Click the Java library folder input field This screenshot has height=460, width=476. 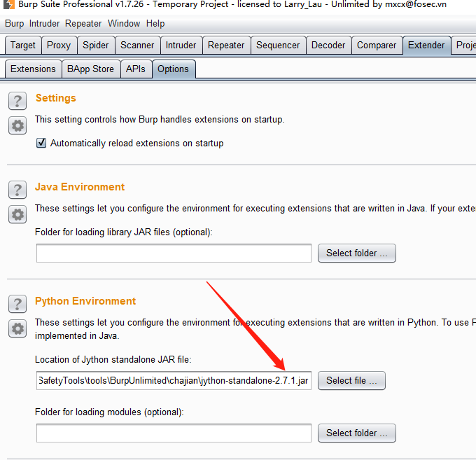click(173, 253)
